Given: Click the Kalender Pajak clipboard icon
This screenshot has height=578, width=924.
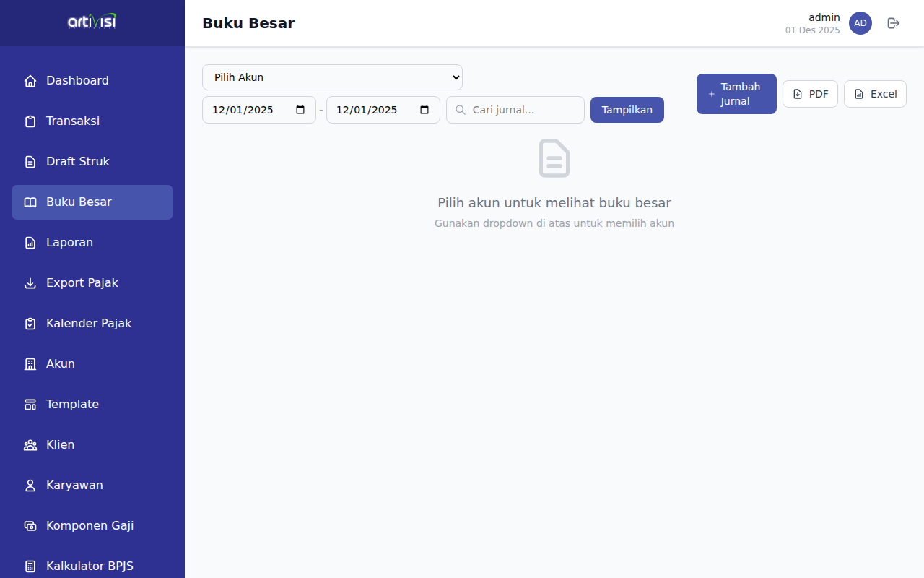Looking at the screenshot, I should coord(30,324).
